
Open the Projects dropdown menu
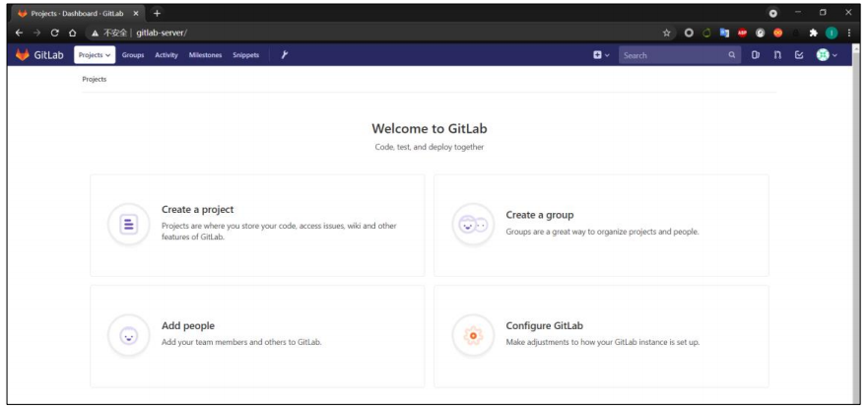(x=95, y=55)
